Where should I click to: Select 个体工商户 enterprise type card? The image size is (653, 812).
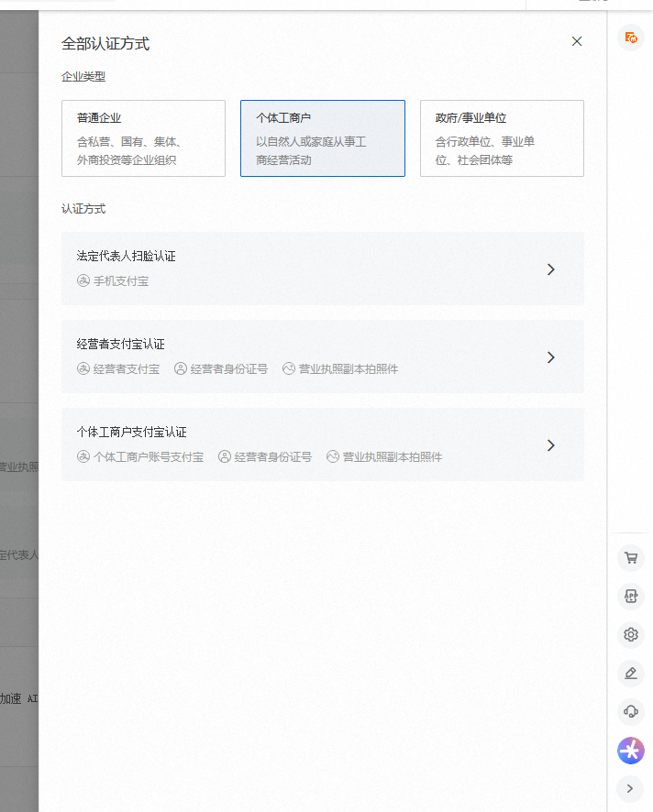point(322,138)
